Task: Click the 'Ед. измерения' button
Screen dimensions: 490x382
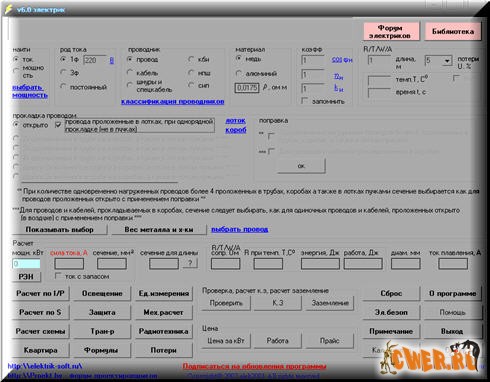Action: (164, 293)
